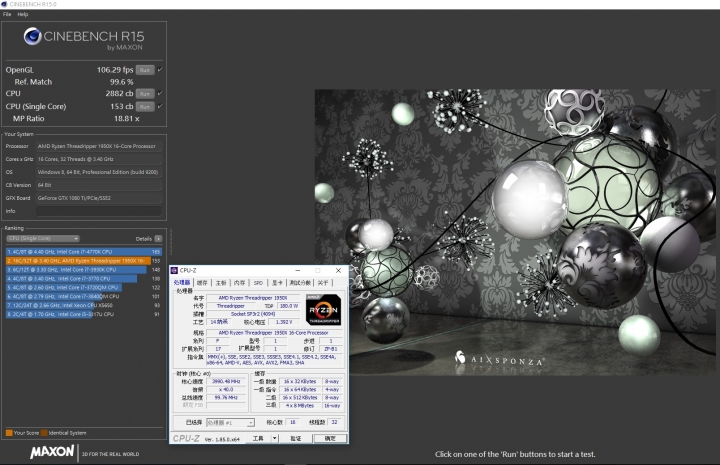Click the 180.0 W TDP value in CPU-Z
The image size is (720, 465).
[x=289, y=306]
